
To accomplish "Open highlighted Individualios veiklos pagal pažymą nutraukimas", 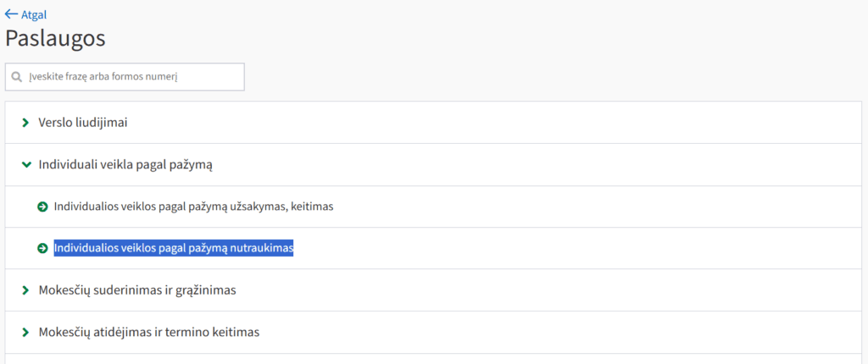I will coord(173,248).
